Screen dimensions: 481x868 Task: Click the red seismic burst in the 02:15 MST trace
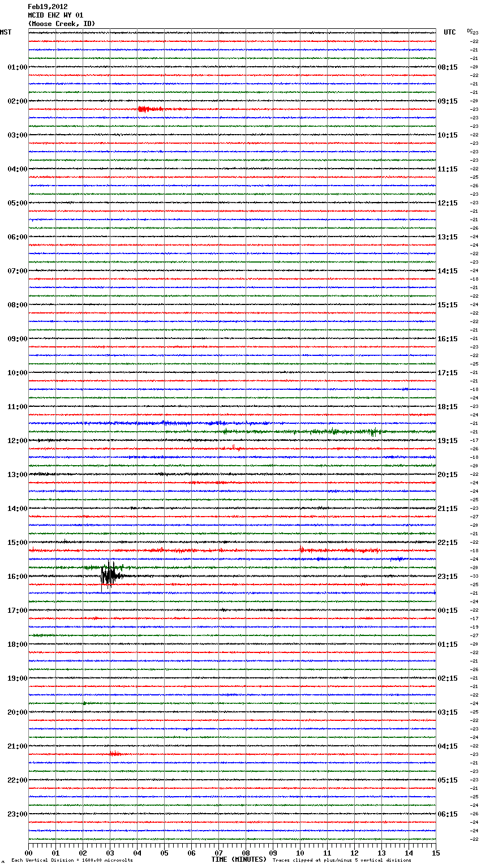coord(151,109)
